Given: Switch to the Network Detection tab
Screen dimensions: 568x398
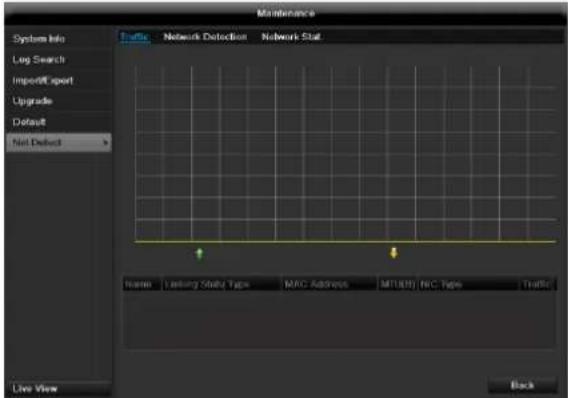Looking at the screenshot, I should (x=205, y=37).
